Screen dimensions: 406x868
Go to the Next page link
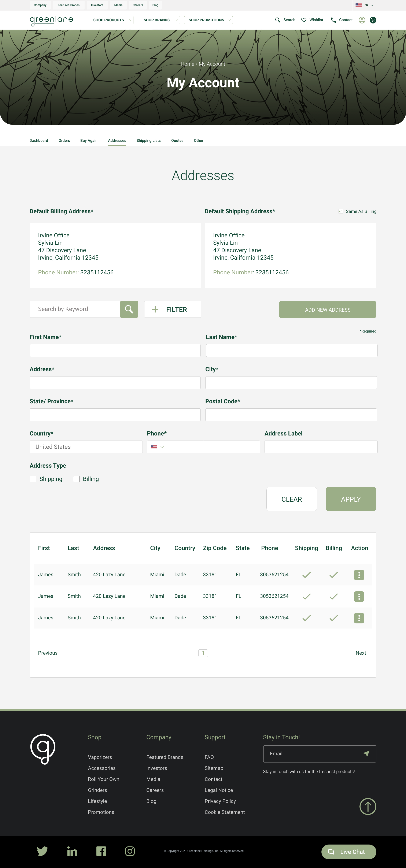(x=361, y=653)
